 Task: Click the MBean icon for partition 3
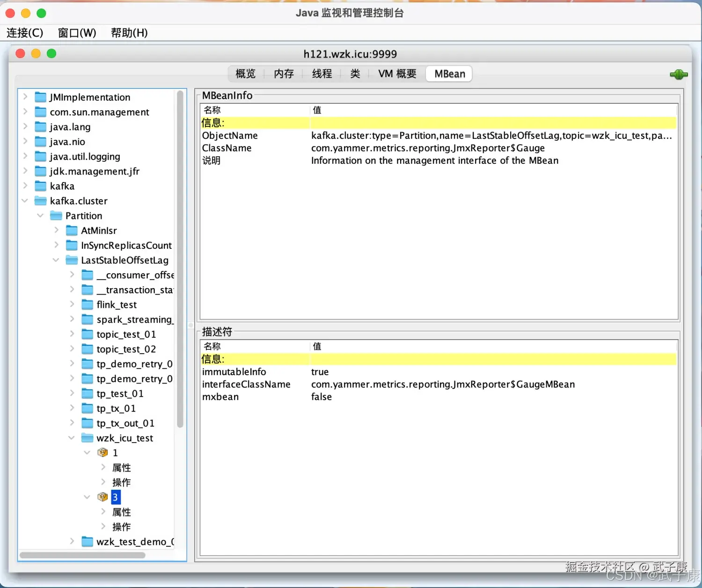click(102, 497)
